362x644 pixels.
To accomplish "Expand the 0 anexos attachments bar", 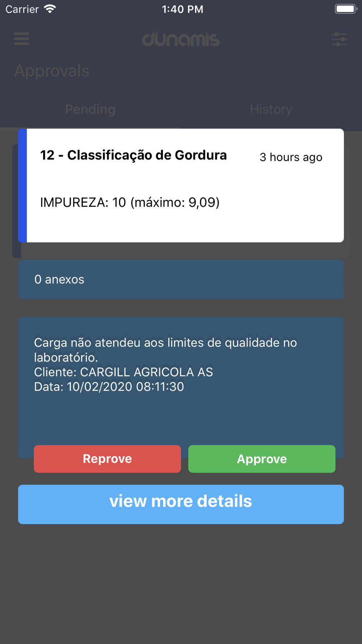I will click(x=181, y=279).
